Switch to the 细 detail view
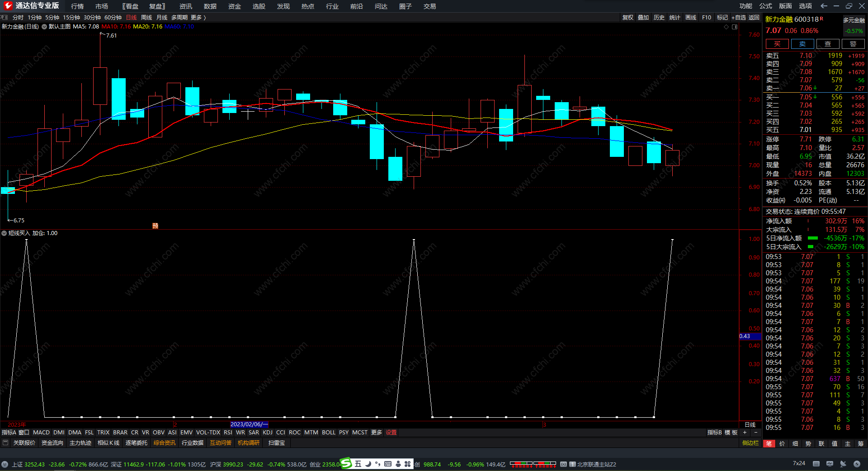This screenshot has height=471, width=868. [795, 444]
